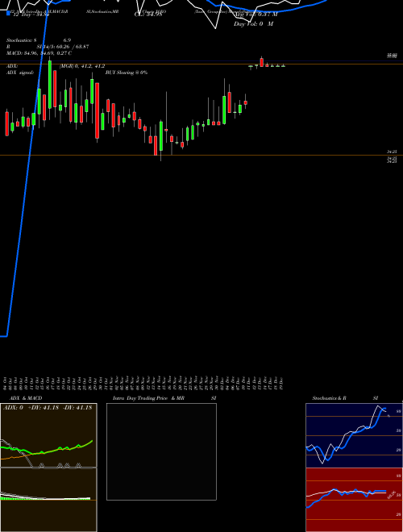This screenshot has width=403, height=532.
Task: Click the blue stochastics chart panel
Action: coord(354,435)
